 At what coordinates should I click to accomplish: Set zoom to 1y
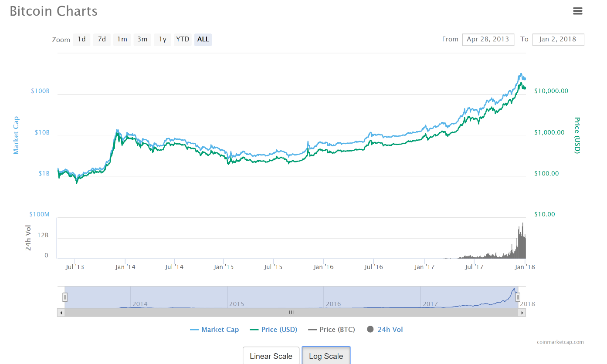tap(163, 39)
